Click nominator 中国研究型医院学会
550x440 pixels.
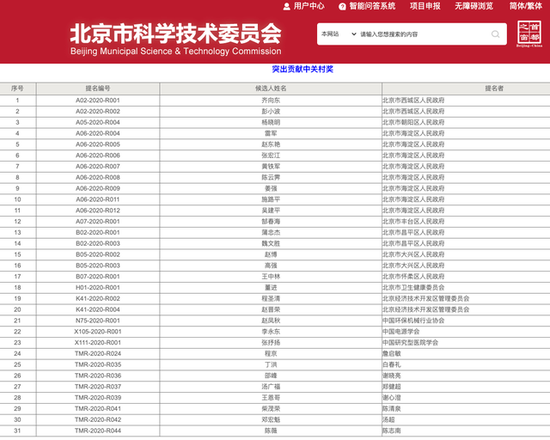pyautogui.click(x=410, y=342)
